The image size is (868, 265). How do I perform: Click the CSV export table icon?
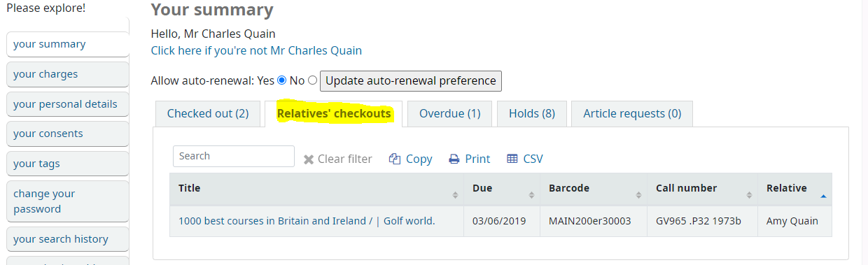point(512,159)
